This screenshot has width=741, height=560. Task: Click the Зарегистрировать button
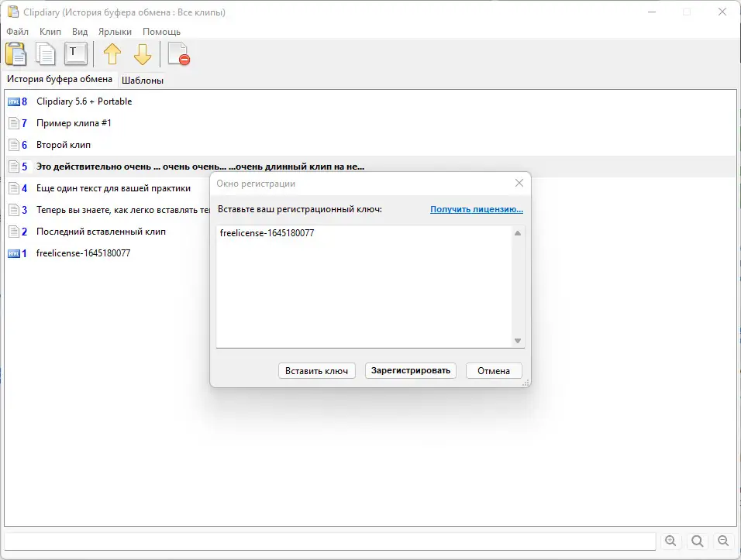pyautogui.click(x=410, y=371)
